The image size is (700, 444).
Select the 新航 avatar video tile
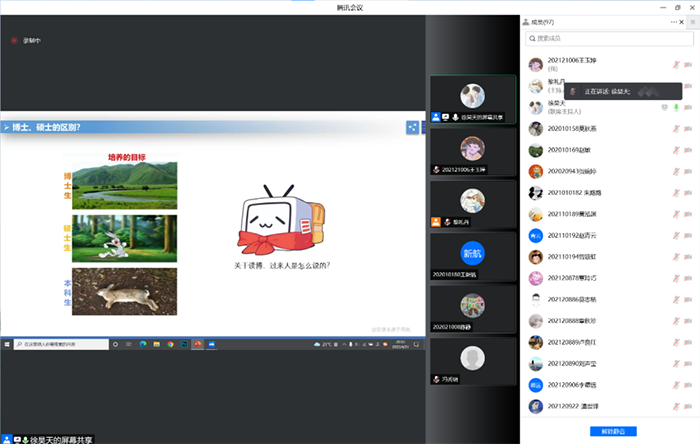(471, 252)
